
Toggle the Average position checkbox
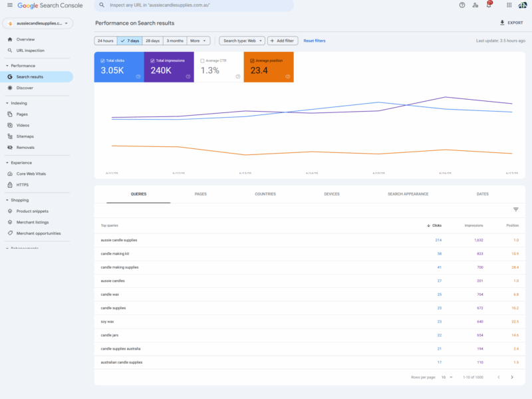[x=253, y=61]
